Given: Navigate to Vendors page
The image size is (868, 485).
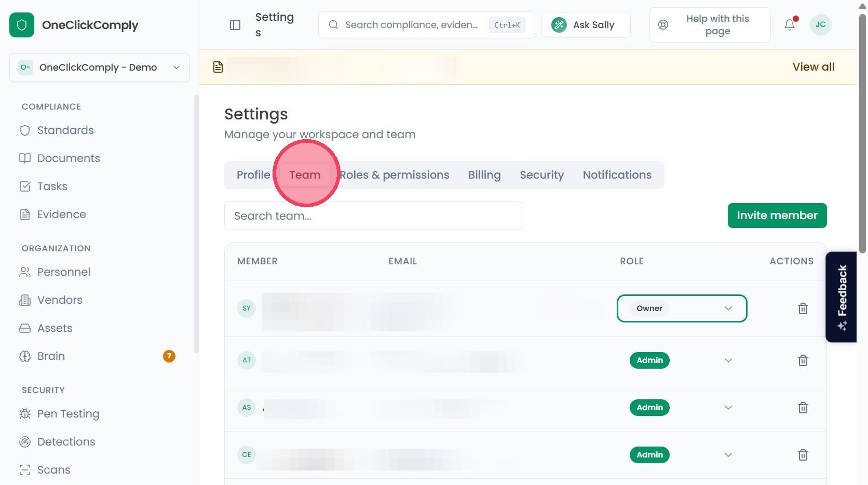Looking at the screenshot, I should [x=60, y=300].
